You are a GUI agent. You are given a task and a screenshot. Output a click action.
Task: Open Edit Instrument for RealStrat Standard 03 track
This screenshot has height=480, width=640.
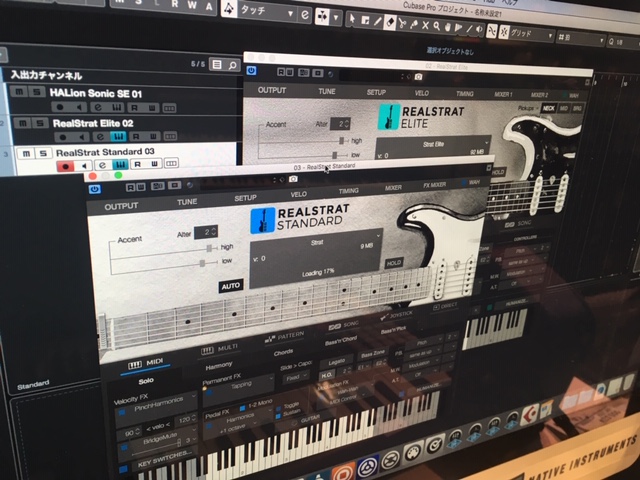(120, 164)
